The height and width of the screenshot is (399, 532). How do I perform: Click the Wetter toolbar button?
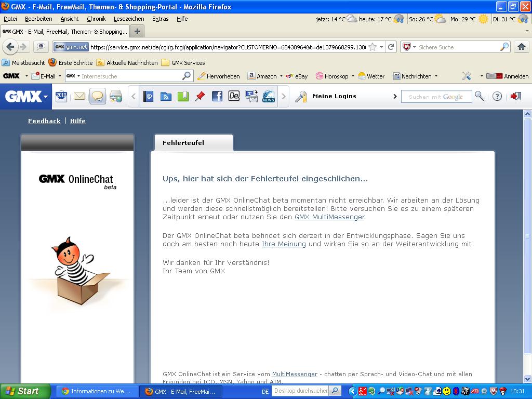(371, 76)
